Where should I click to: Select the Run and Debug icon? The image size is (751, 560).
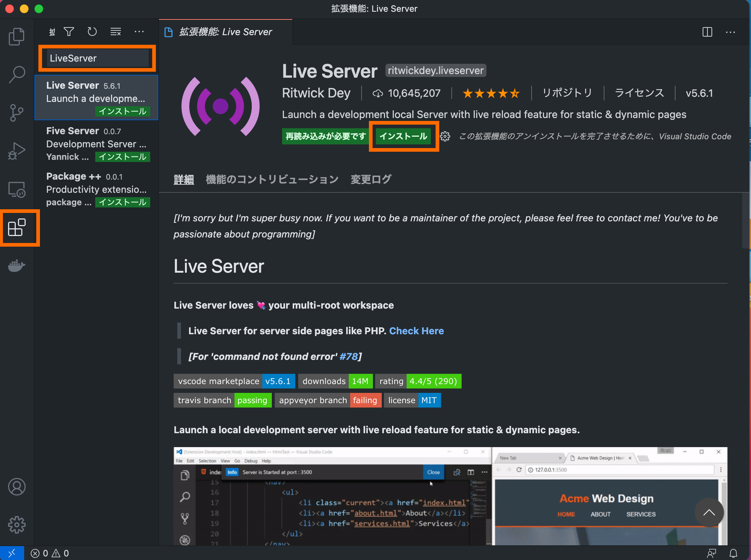(16, 151)
